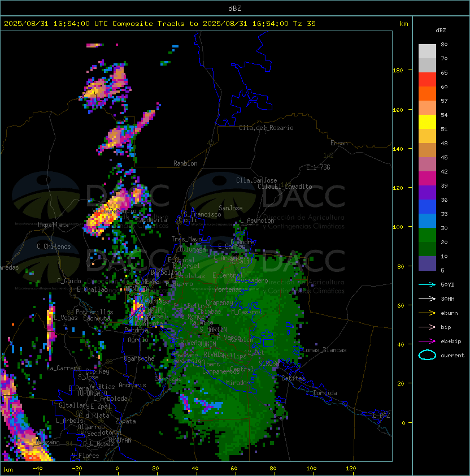470x476 pixels.
Task: Click the 'Clla.El_Cavadito' map label
Action: (x=285, y=187)
